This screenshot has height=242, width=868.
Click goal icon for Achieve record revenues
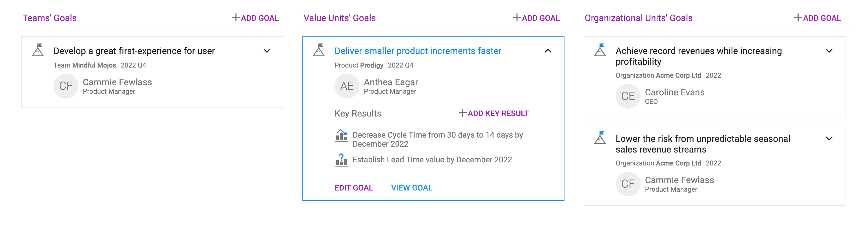tap(600, 50)
